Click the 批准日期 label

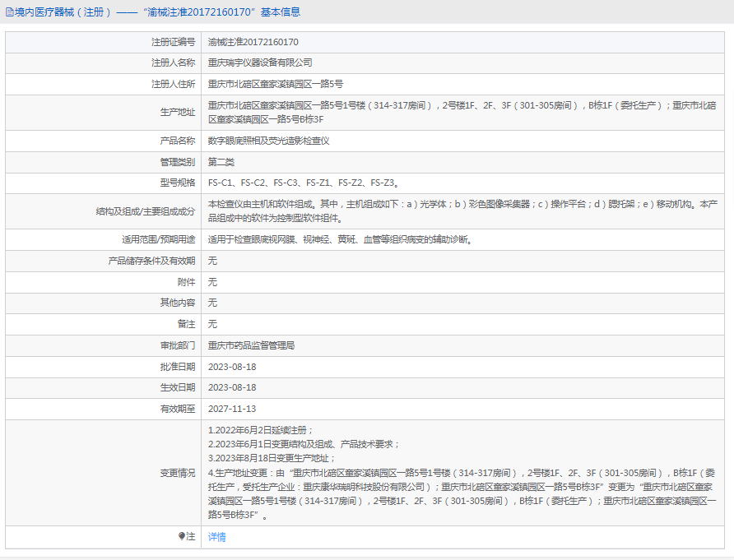[178, 368]
